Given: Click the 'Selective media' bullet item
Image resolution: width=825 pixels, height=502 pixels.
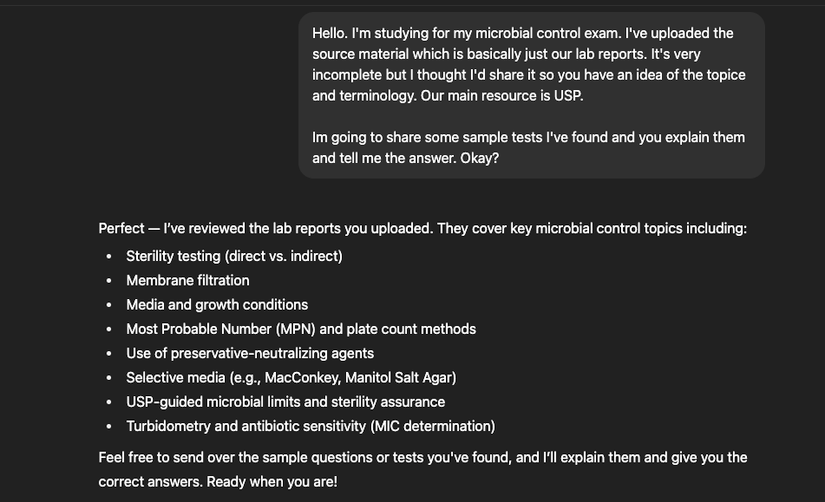Looking at the screenshot, I should 291,377.
